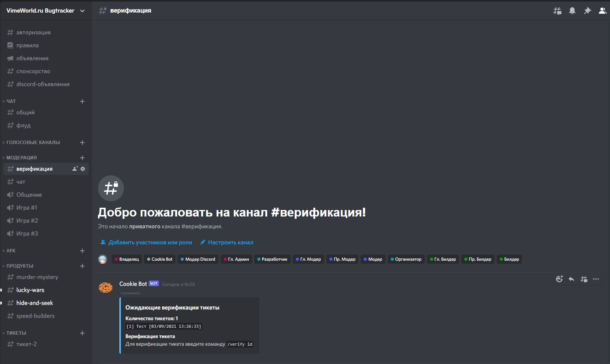Collapse the ПРОДУКТЫ category
This screenshot has width=610, height=364.
coord(19,266)
